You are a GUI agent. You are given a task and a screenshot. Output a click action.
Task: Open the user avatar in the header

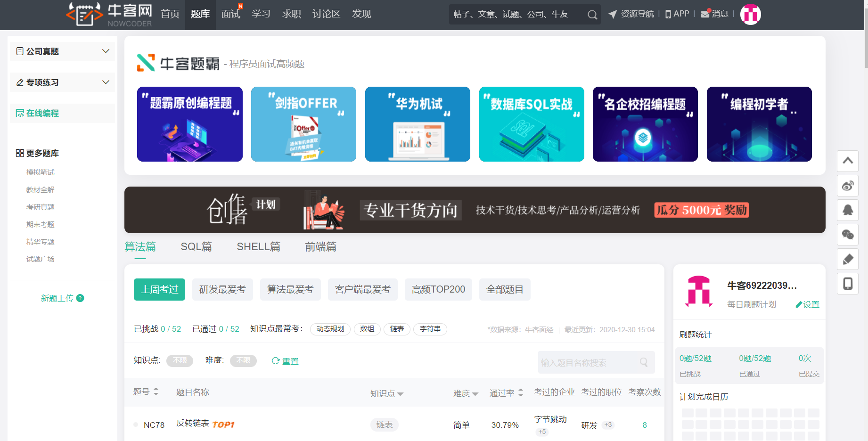pyautogui.click(x=750, y=14)
